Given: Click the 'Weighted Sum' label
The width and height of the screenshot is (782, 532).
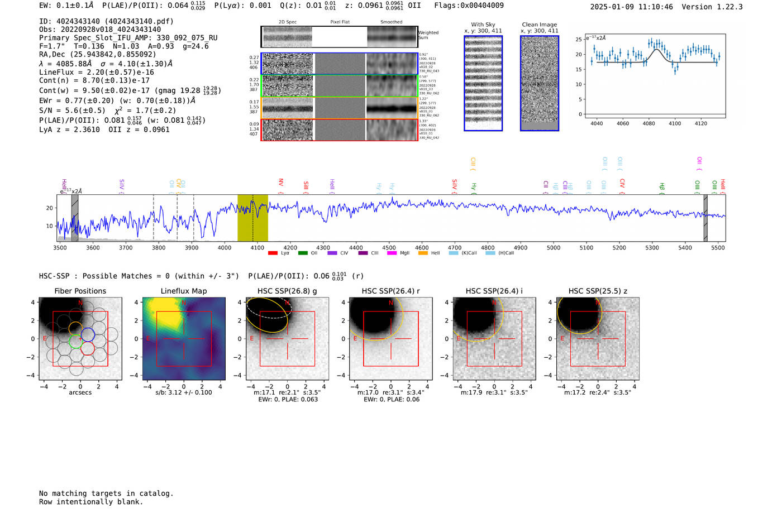Looking at the screenshot, I should (x=428, y=35).
